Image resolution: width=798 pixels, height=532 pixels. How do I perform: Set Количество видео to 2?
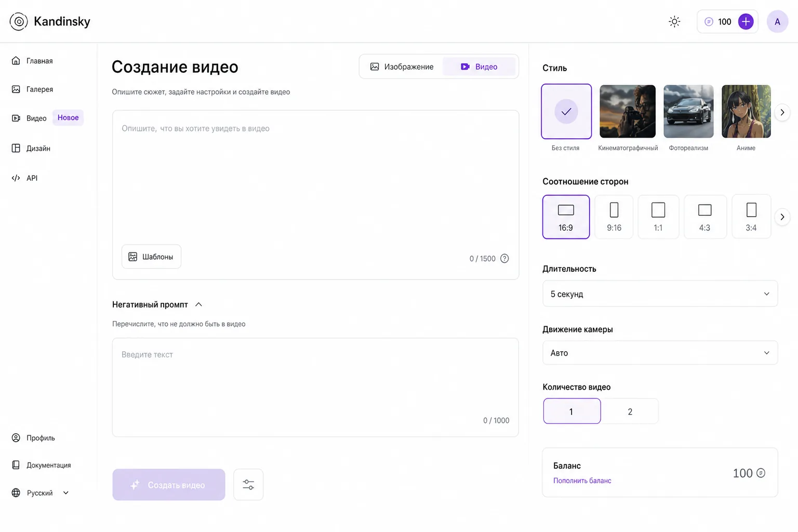pos(630,411)
